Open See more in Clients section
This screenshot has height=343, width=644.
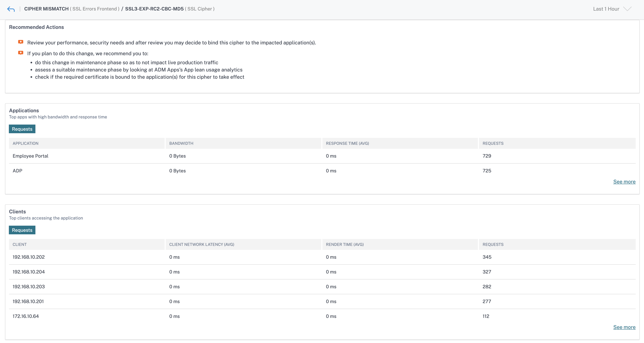(x=624, y=327)
